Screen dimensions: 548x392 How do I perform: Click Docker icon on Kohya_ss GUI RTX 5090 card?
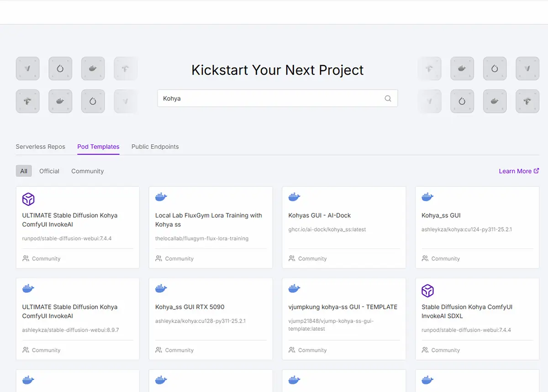click(x=161, y=289)
